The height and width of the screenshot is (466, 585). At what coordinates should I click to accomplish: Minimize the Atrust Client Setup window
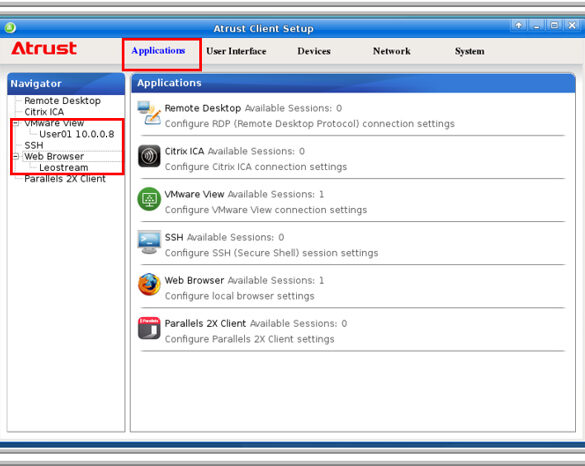[x=536, y=25]
